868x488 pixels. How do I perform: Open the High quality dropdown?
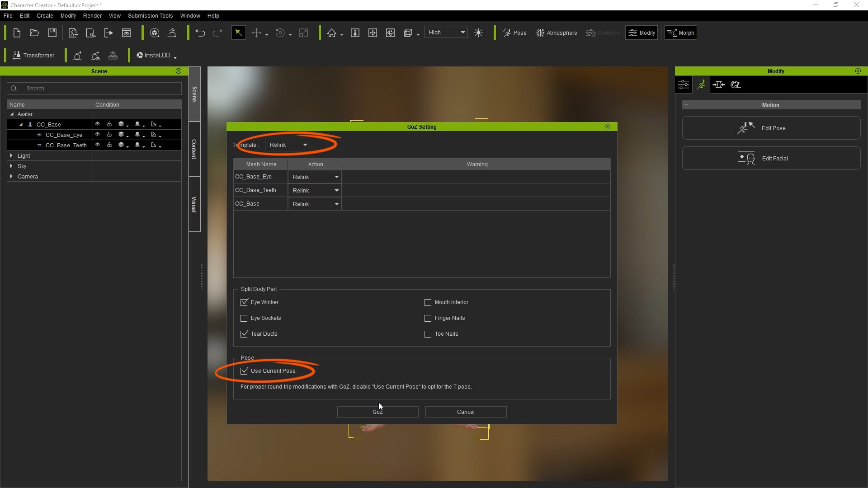click(x=446, y=33)
